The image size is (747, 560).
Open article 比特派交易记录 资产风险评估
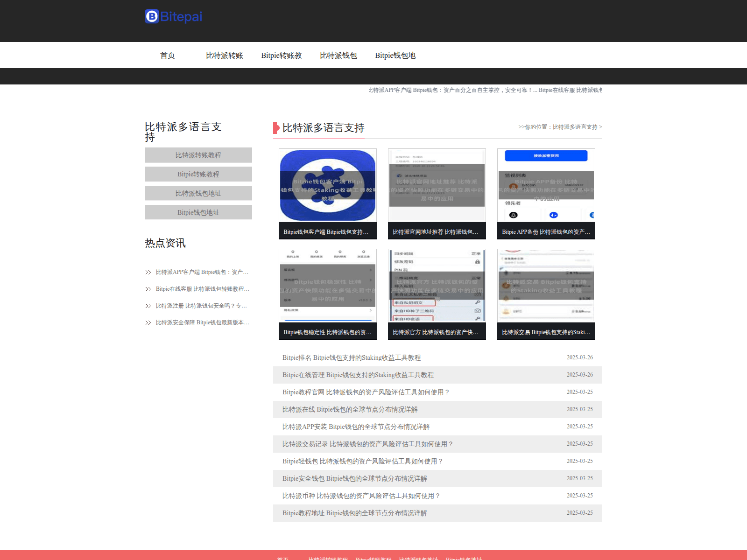click(x=368, y=444)
